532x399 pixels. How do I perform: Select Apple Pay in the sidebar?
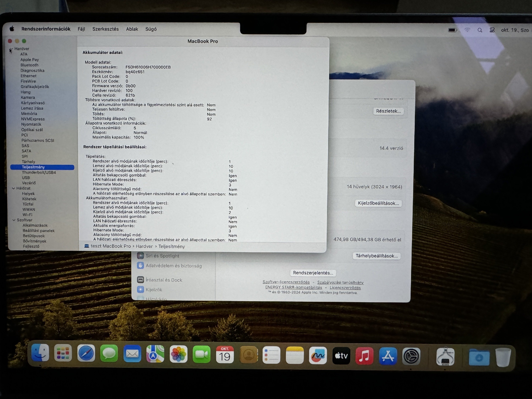click(30, 60)
